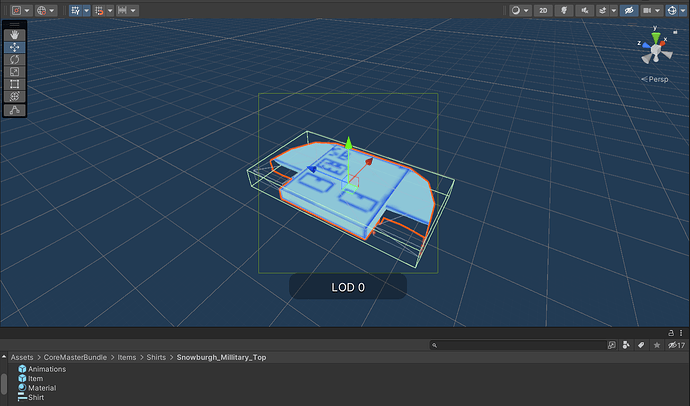Click the snap increment button
This screenshot has height=406, width=690.
[x=122, y=11]
